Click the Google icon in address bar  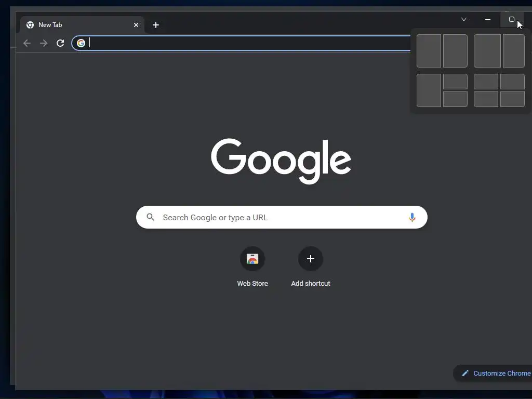pos(81,43)
